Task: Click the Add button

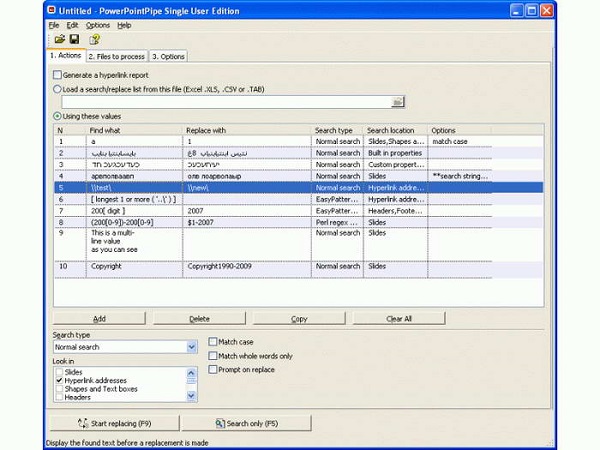Action: click(x=99, y=318)
